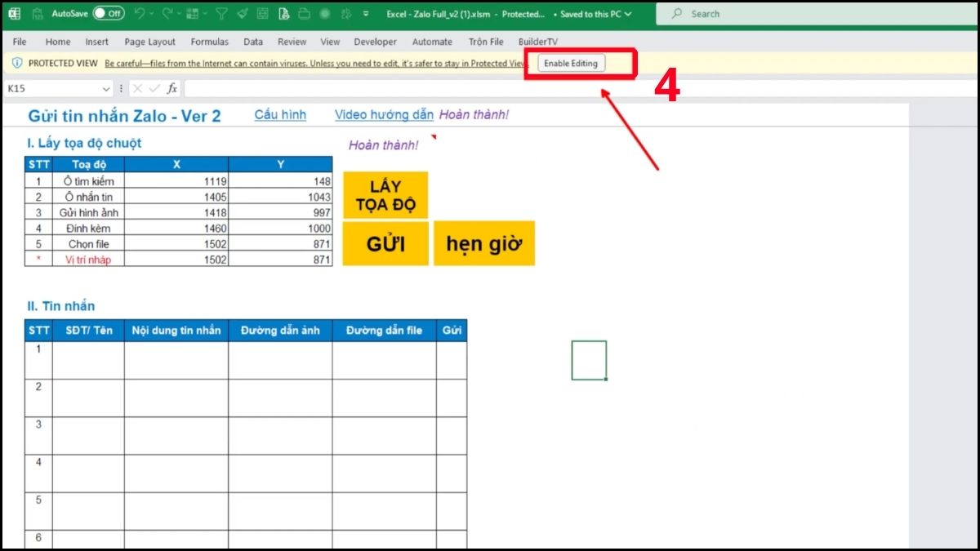Viewport: 980px width, 551px height.
Task: Click the Print Preview document icon
Action: coord(283,14)
